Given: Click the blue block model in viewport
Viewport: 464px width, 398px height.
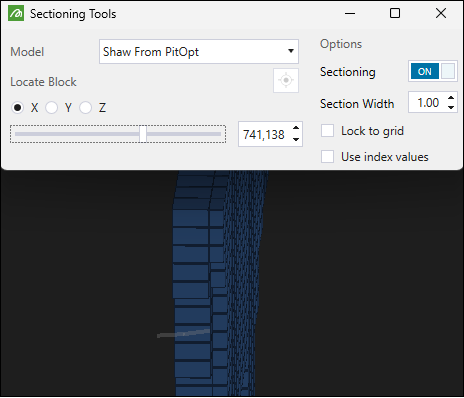Looking at the screenshot, I should pos(218,283).
